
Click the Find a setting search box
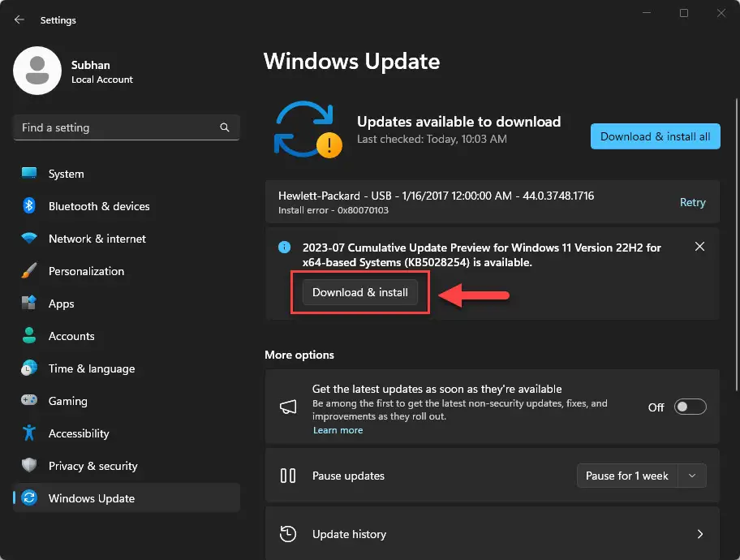coord(118,127)
